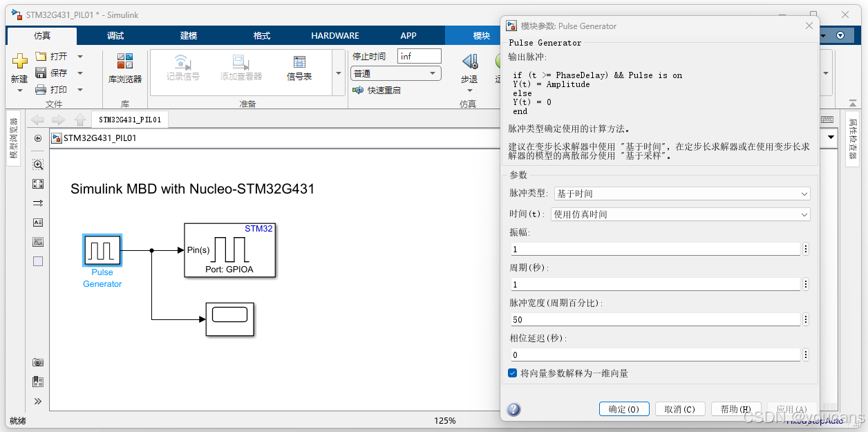The height and width of the screenshot is (432, 868).
Task: Select the STM32G431_PIL01 model tab
Action: tap(130, 120)
